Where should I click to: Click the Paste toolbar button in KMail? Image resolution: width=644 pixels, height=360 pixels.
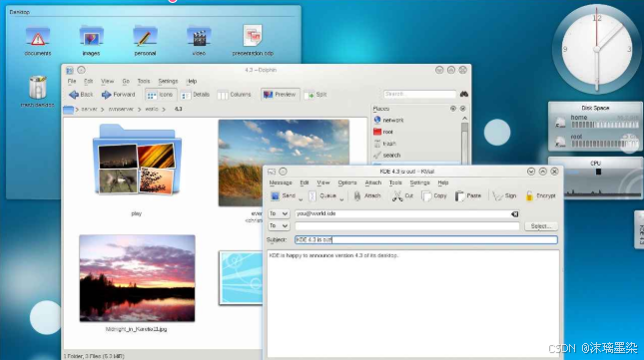468,196
